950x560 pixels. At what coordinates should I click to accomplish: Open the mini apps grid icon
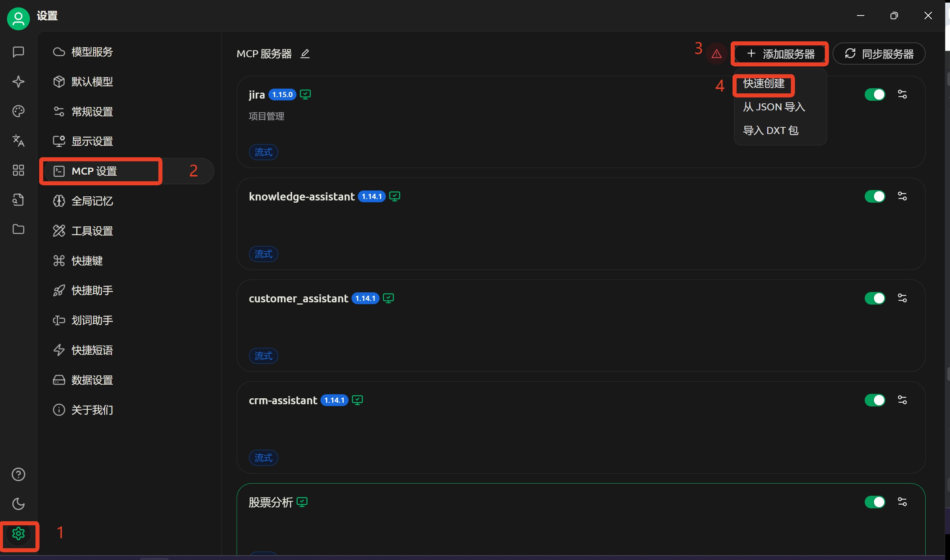coord(18,170)
